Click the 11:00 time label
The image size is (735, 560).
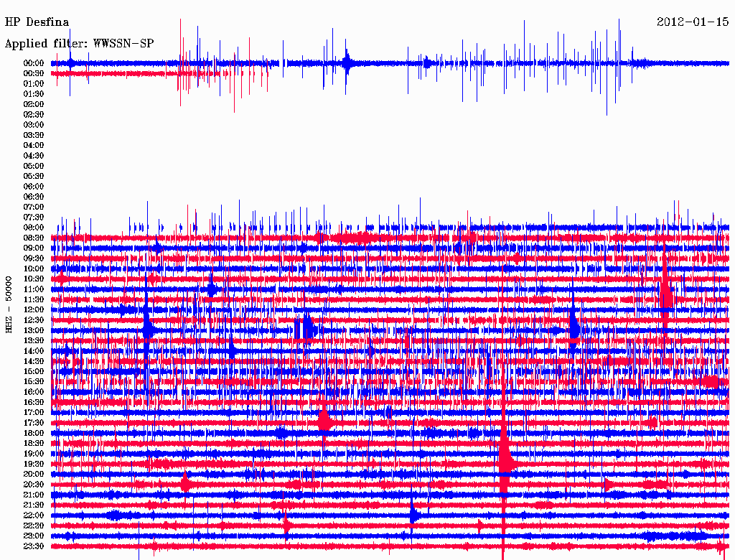pos(34,289)
